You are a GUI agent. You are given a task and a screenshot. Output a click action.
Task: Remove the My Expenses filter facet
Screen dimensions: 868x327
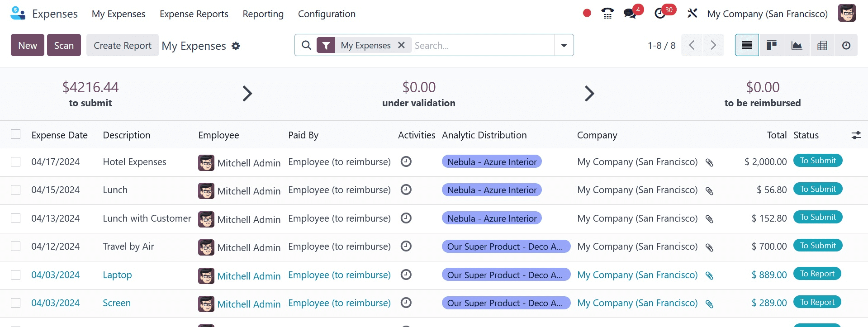pyautogui.click(x=401, y=45)
